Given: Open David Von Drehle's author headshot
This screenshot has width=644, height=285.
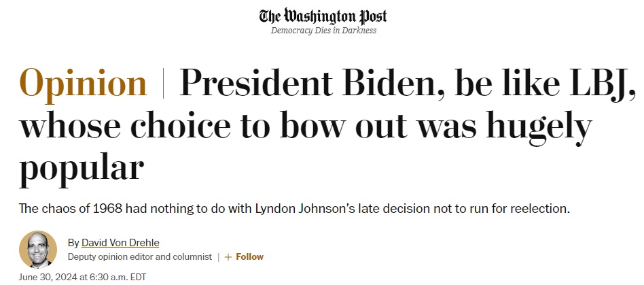Looking at the screenshot, I should [38, 250].
